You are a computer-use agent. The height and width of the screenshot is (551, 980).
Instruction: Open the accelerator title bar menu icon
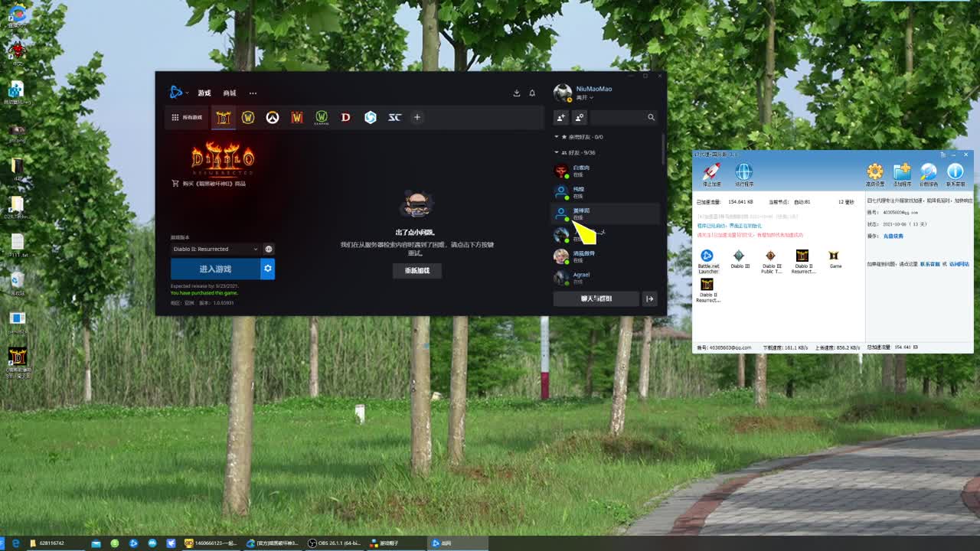point(944,155)
